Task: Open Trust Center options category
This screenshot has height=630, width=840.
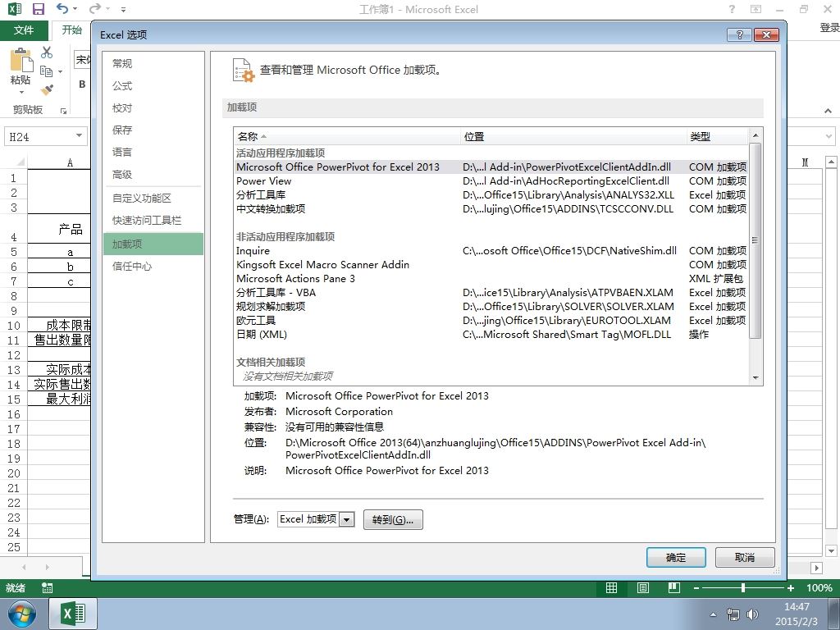Action: [x=153, y=267]
